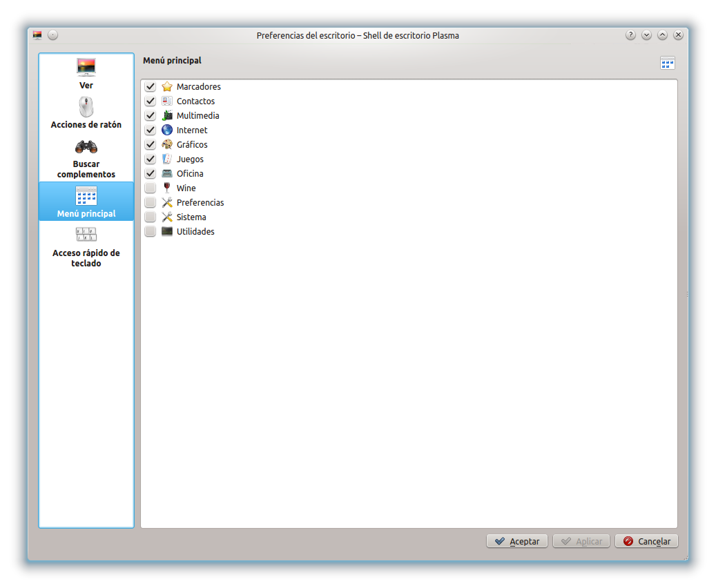Click the Wine glass icon
Screen dimensions: 716x588
coord(167,188)
